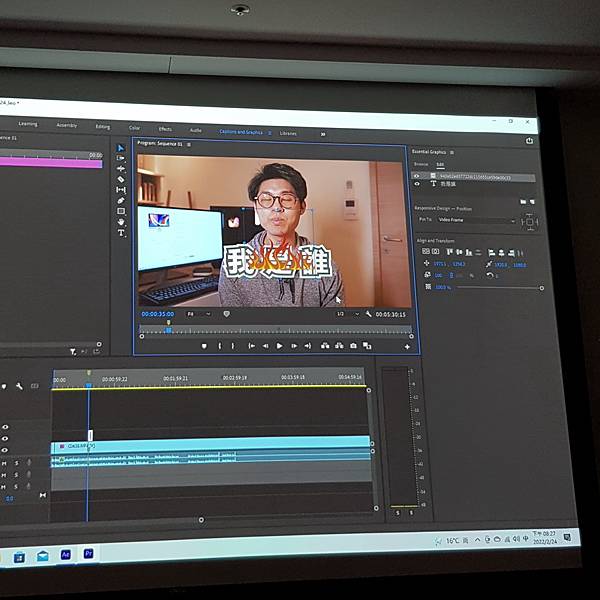Image resolution: width=600 pixels, height=600 pixels.
Task: Open the Pin To Video Frame dropdown
Action: (476, 220)
